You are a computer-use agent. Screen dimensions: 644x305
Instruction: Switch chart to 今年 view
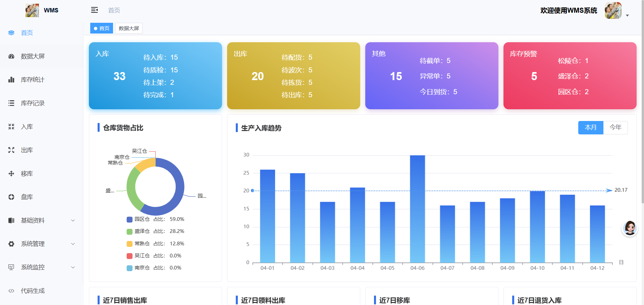coord(615,127)
